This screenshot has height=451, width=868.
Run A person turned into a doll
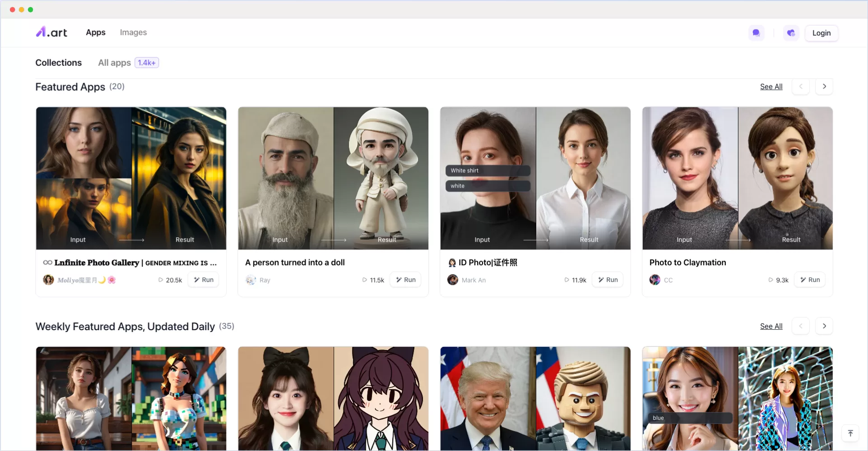tap(406, 280)
